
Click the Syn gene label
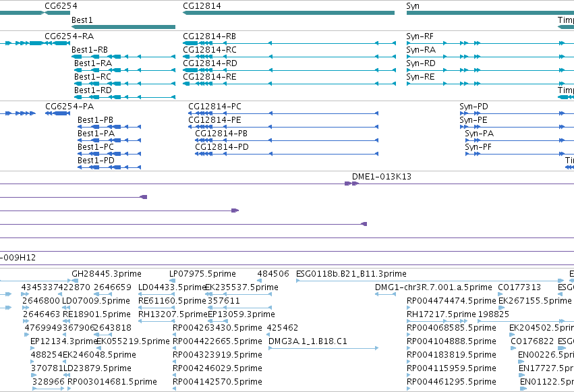[413, 6]
